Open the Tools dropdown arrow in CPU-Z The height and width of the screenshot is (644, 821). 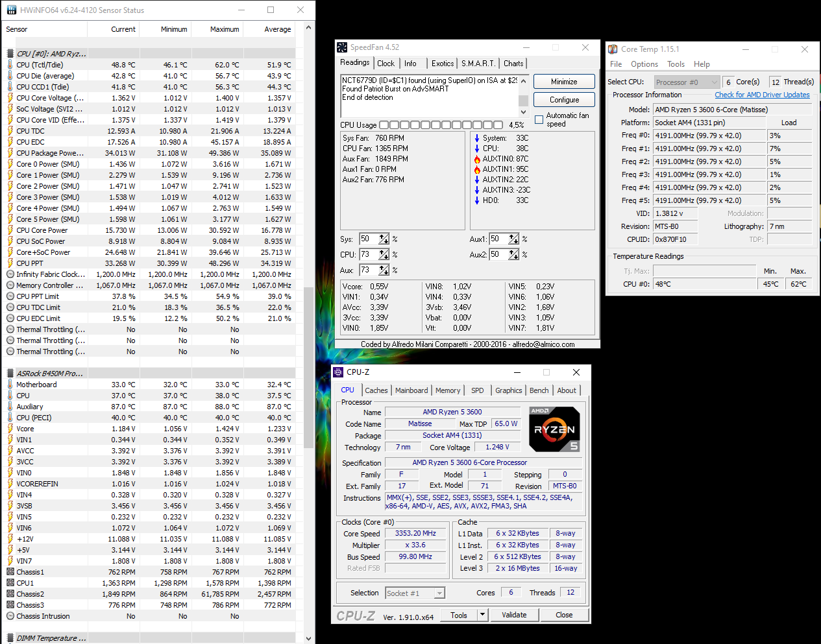point(482,615)
